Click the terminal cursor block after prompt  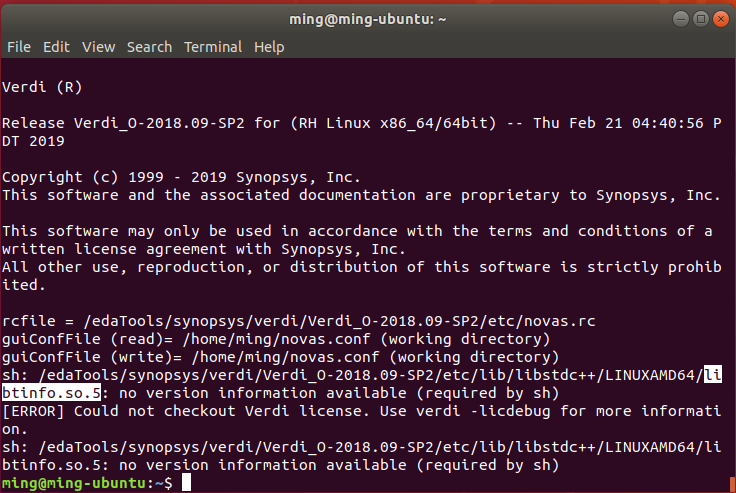(x=186, y=483)
